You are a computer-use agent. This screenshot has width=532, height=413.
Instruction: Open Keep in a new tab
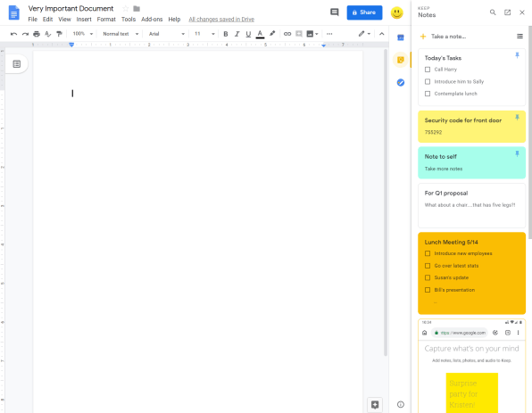[x=507, y=12]
